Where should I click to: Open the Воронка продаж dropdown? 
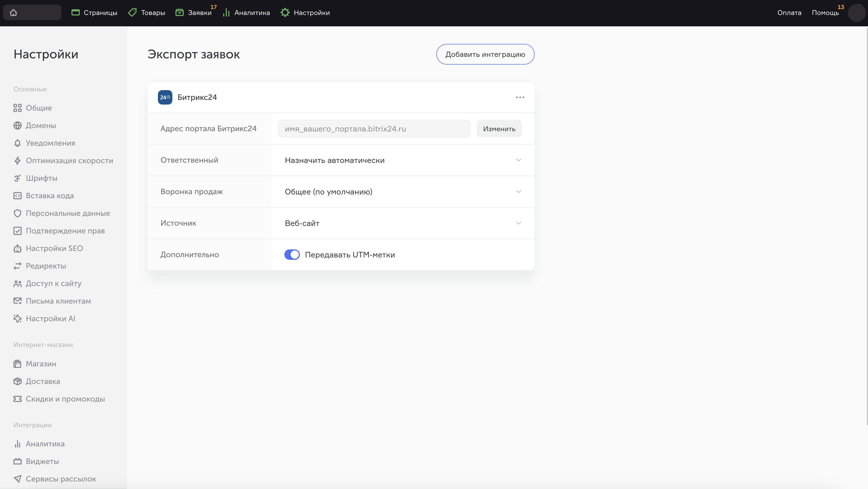coord(402,192)
